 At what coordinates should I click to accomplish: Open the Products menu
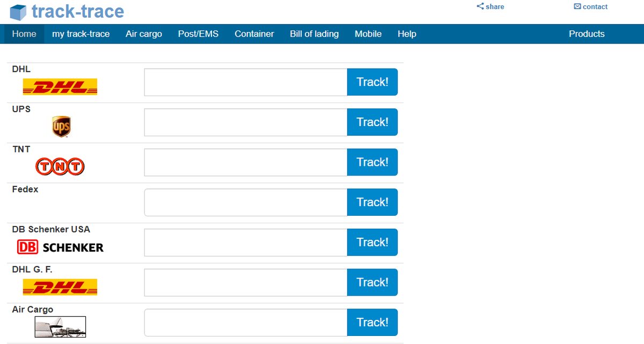click(x=587, y=34)
